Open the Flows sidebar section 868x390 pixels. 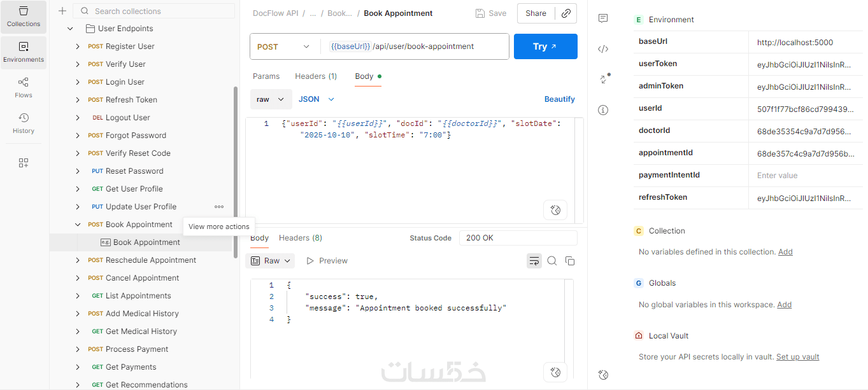coord(24,88)
